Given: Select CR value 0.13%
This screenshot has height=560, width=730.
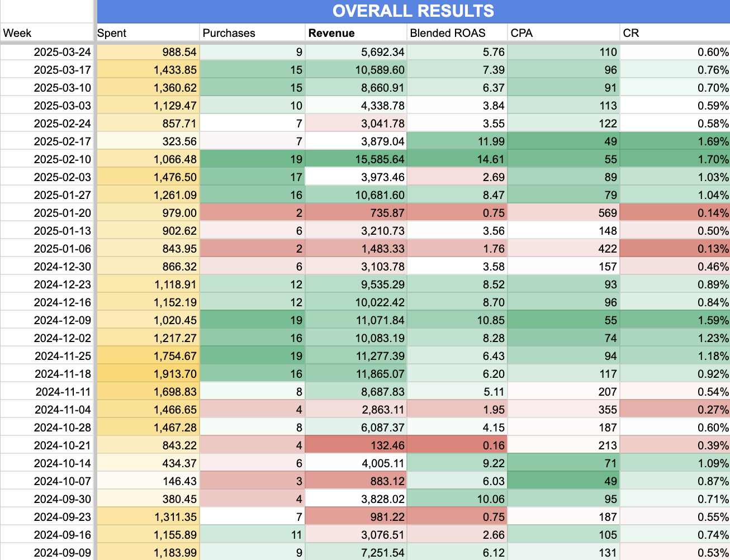Looking at the screenshot, I should [675, 249].
